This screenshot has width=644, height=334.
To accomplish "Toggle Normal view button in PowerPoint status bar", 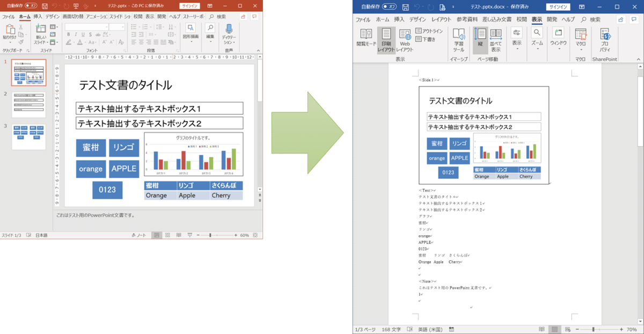I will point(156,235).
